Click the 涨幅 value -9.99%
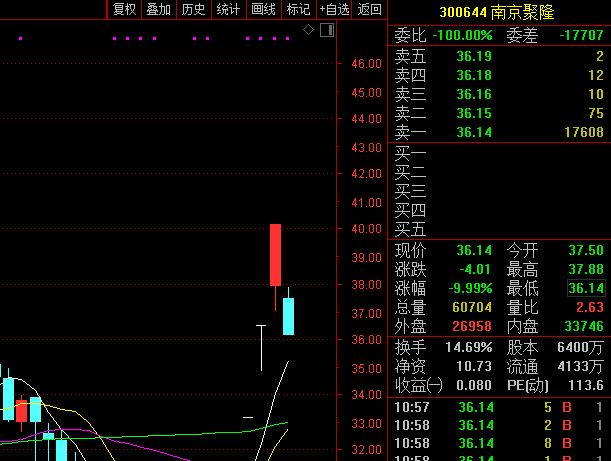The height and width of the screenshot is (461, 611). point(470,288)
